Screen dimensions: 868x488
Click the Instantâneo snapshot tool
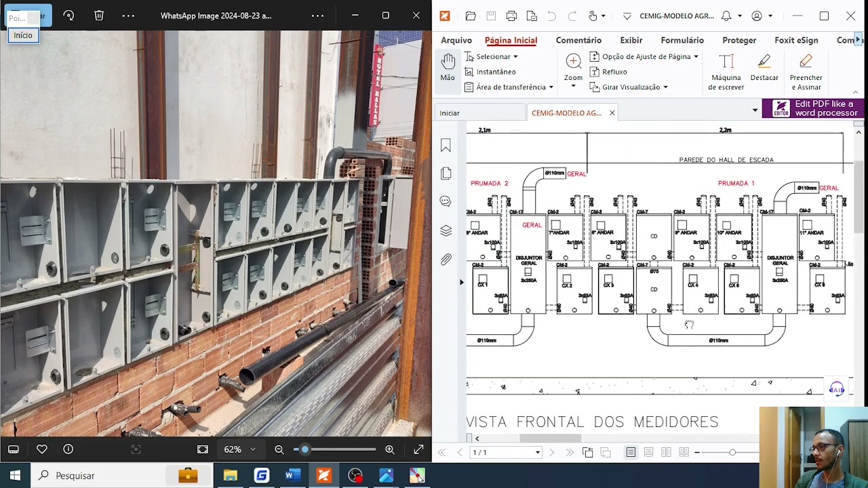coord(490,72)
